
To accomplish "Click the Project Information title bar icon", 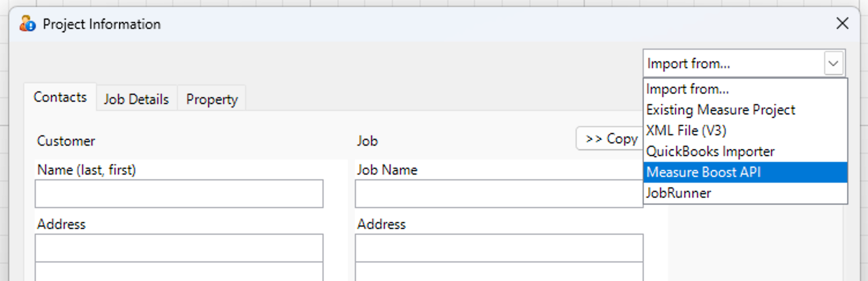I will 27,24.
